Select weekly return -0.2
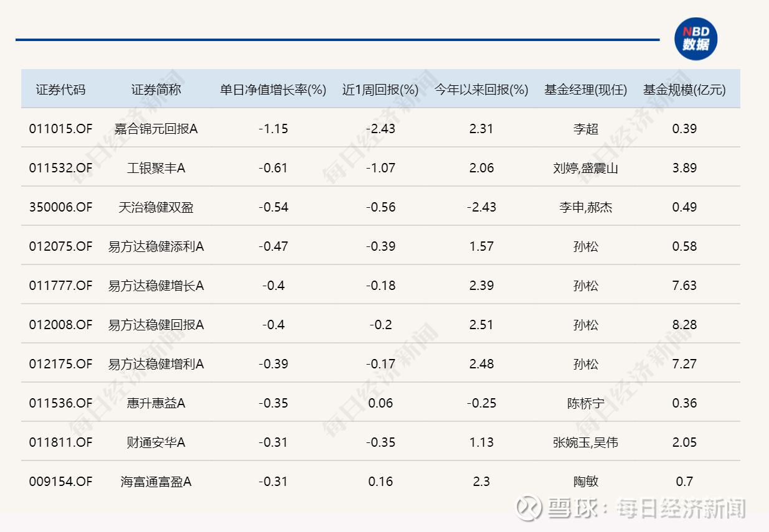Image resolution: width=769 pixels, height=532 pixels. pyautogui.click(x=380, y=325)
